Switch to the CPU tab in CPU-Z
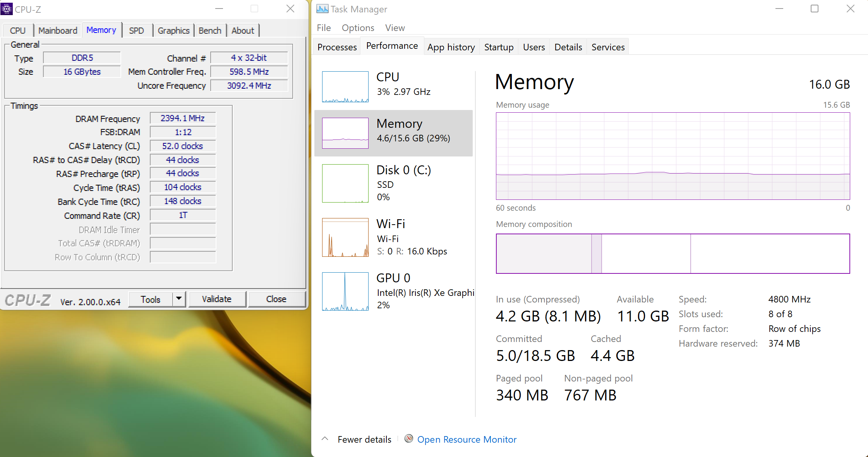The image size is (868, 457). point(18,31)
